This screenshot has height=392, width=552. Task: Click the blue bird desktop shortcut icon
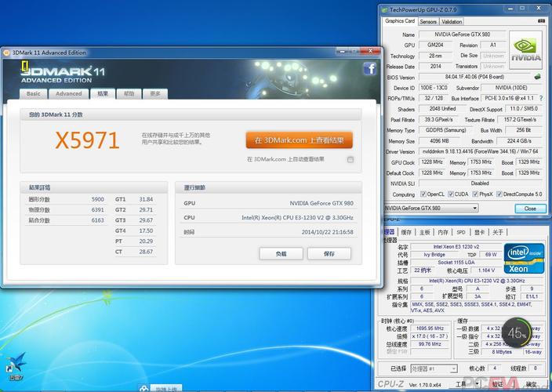tap(16, 362)
